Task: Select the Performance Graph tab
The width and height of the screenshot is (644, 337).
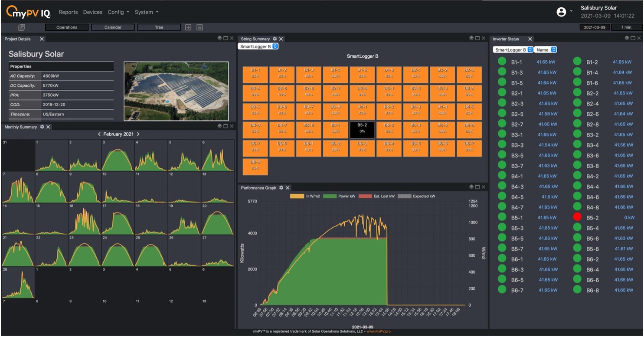Action: [258, 188]
